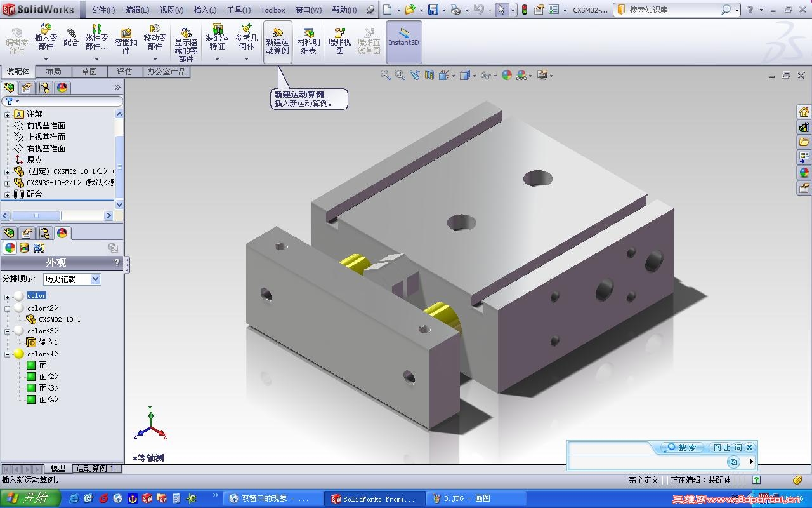Image resolution: width=812 pixels, height=508 pixels.
Task: Switch to the 运动算例 1 tab
Action: 96,469
